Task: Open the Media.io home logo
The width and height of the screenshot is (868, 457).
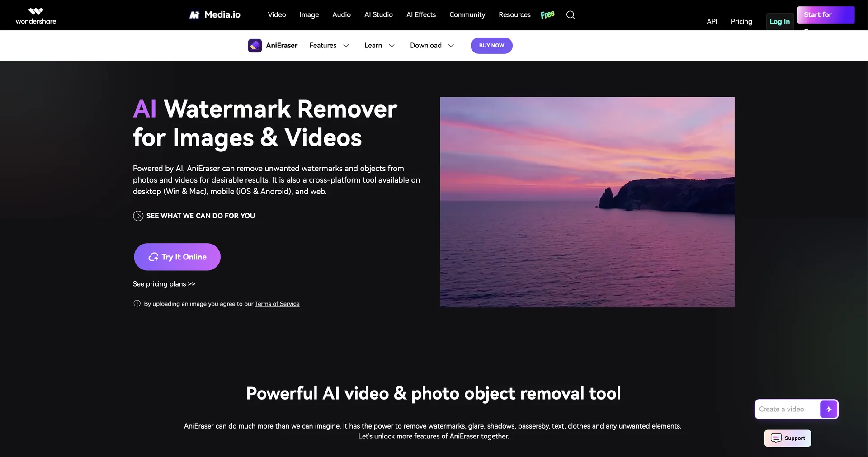Action: [x=215, y=15]
